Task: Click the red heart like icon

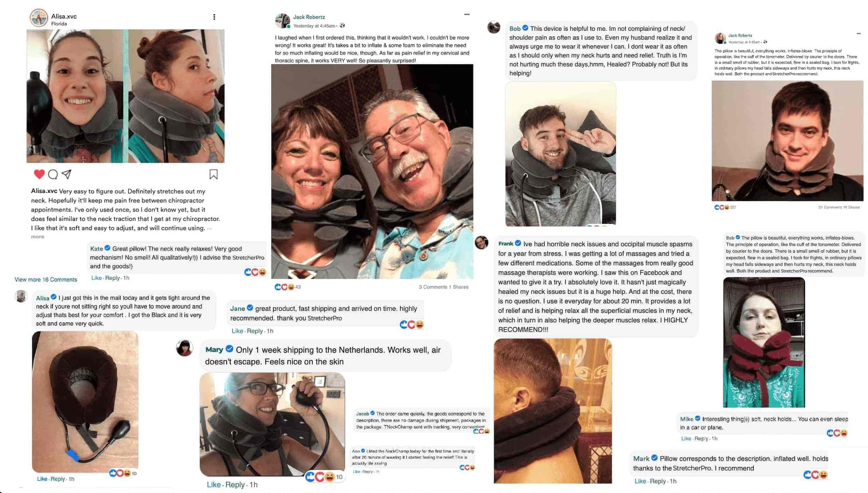Action: (x=39, y=174)
